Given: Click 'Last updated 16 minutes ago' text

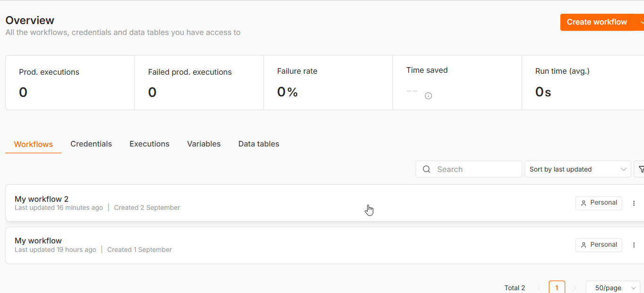Looking at the screenshot, I should [59, 207].
